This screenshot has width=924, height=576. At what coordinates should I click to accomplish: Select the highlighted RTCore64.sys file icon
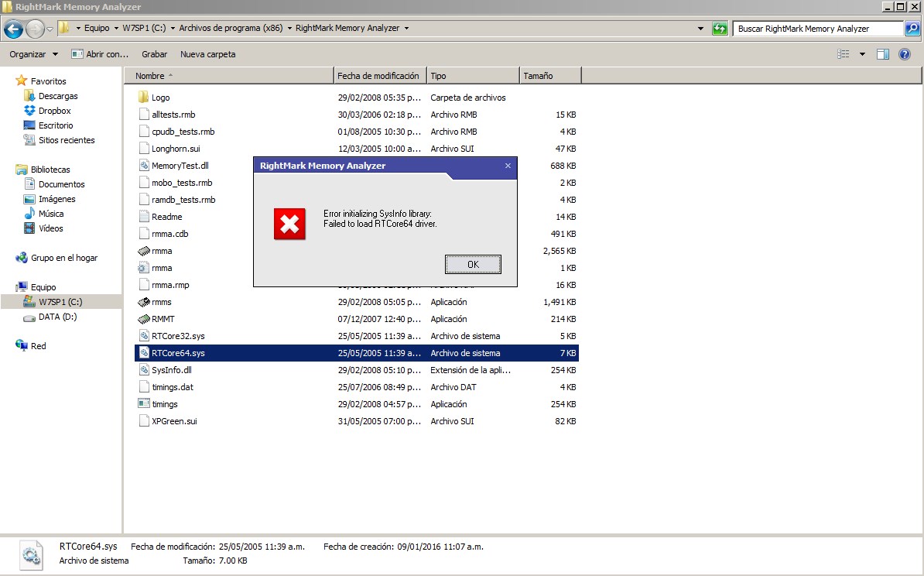pyautogui.click(x=143, y=353)
